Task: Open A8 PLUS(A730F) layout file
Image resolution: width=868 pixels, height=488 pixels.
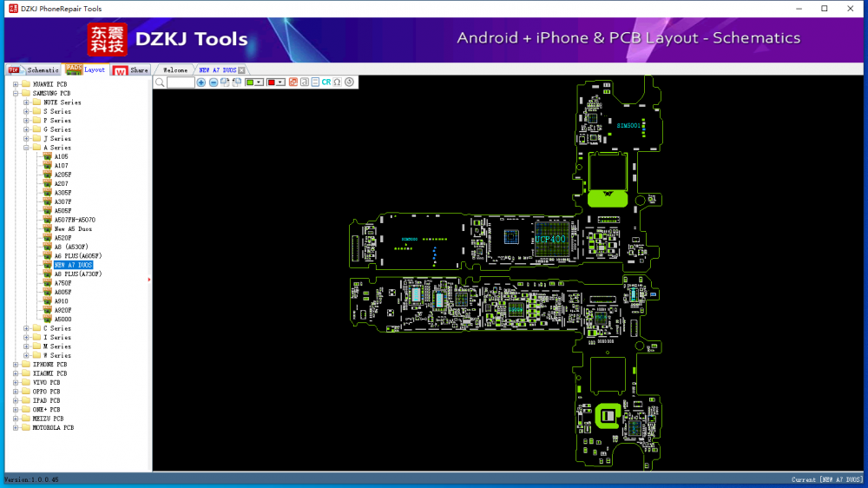Action: click(x=77, y=274)
